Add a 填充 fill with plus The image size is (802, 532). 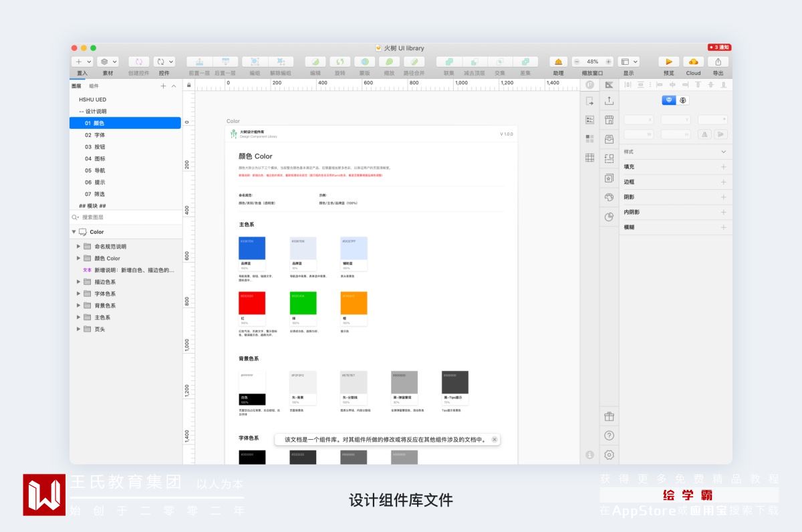pyautogui.click(x=723, y=167)
